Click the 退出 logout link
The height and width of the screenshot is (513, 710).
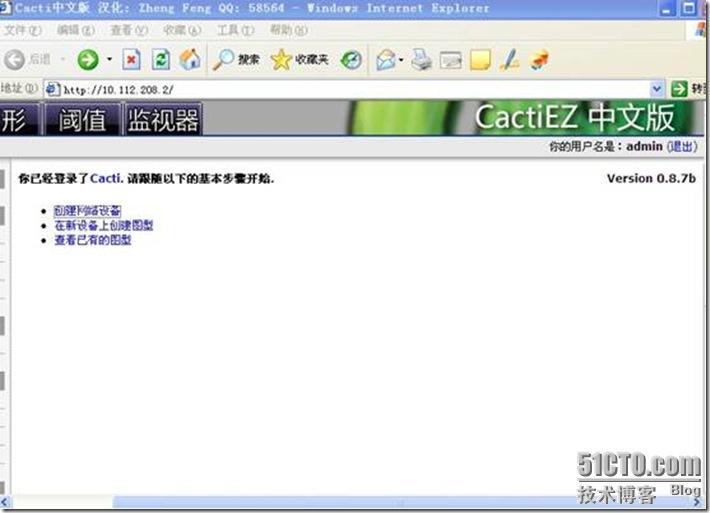[682, 146]
